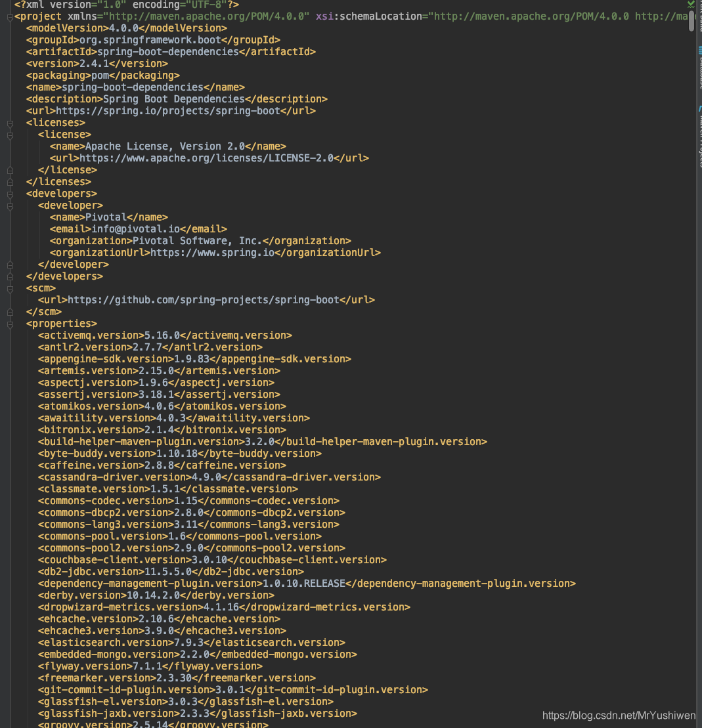Click fold marker at closing developer tag

[10, 265]
